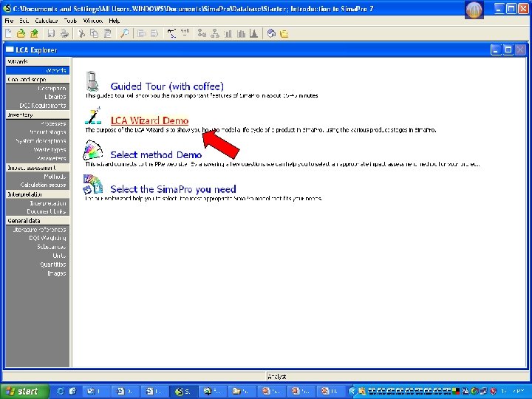Click the first grayed window-layout icon

click(x=141, y=33)
